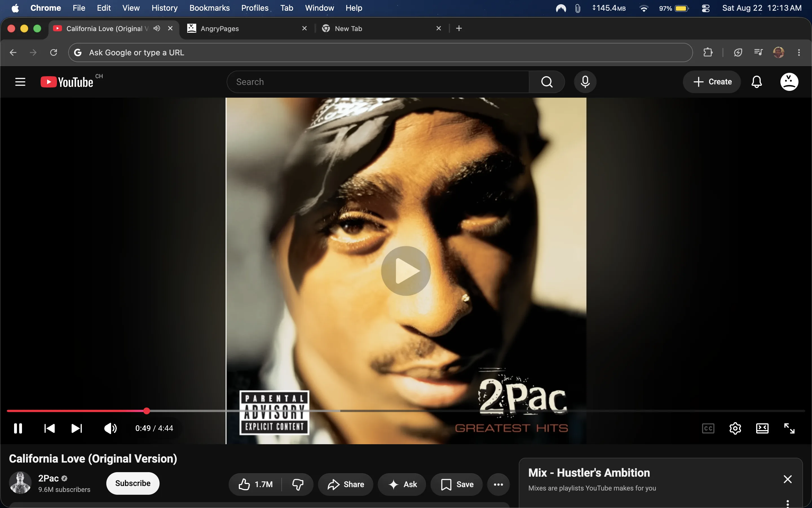The height and width of the screenshot is (508, 812).
Task: Click the paperclip menu bar icon
Action: coord(577,8)
